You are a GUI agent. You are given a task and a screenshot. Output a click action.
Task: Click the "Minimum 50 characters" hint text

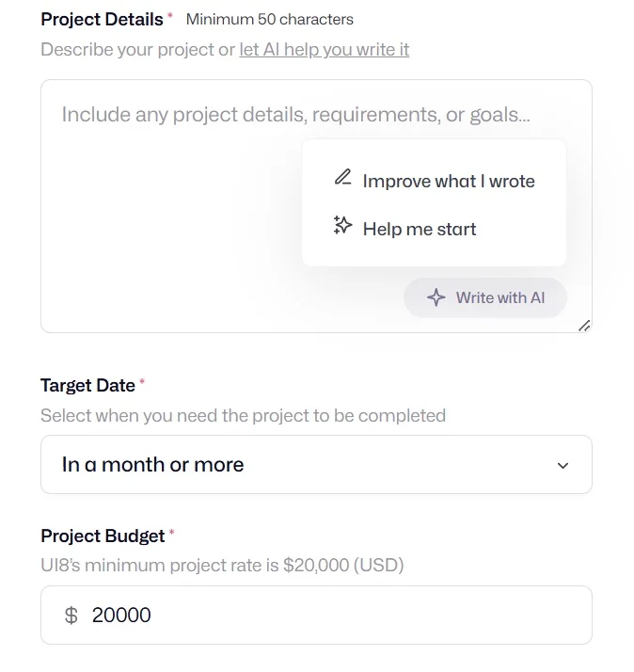270,20
